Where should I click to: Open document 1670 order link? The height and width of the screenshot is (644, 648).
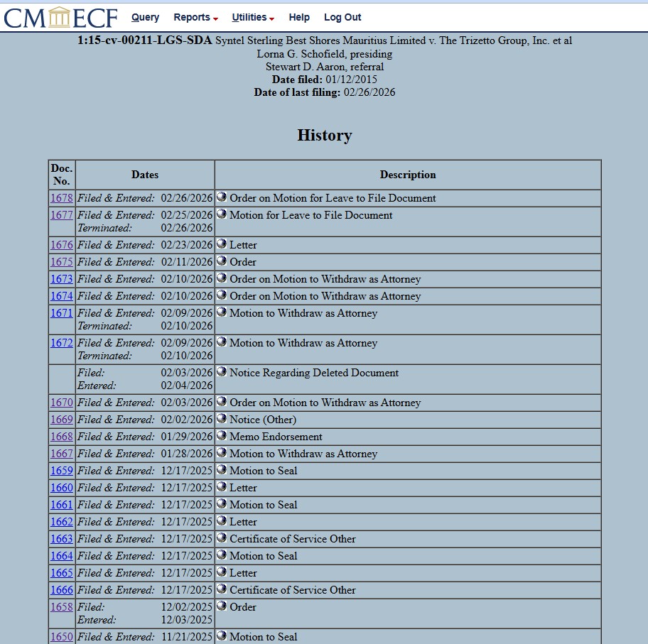[x=61, y=403]
